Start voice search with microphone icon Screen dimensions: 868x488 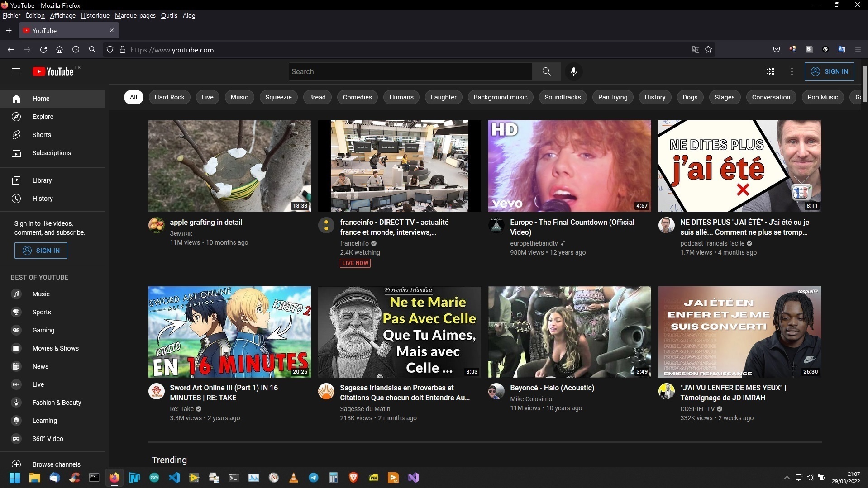pyautogui.click(x=573, y=71)
